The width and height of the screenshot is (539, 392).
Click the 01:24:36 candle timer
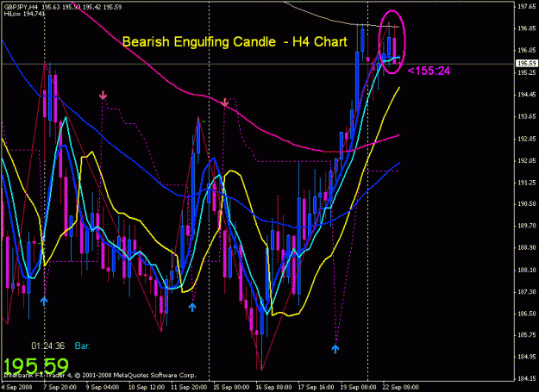pyautogui.click(x=47, y=345)
